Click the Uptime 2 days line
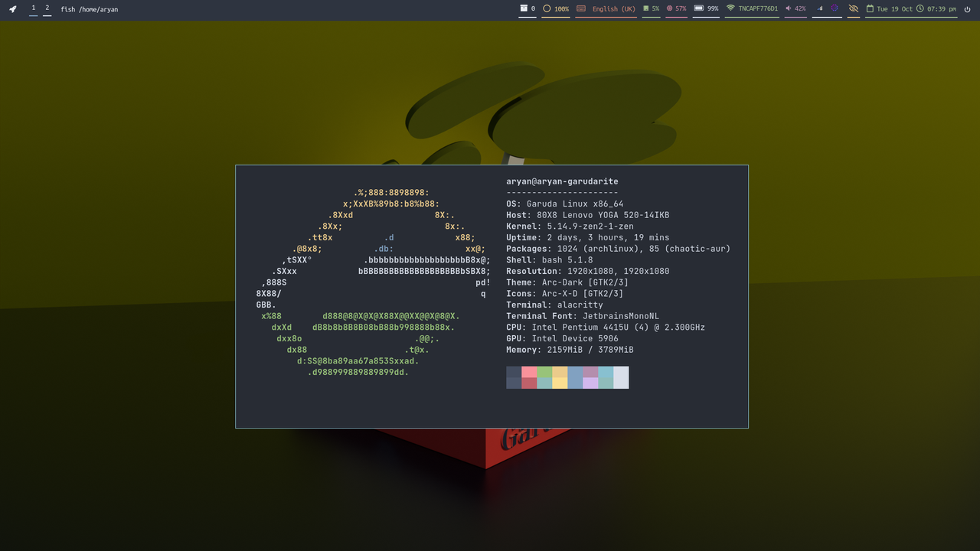Screen dimensions: 980x551 point(588,238)
